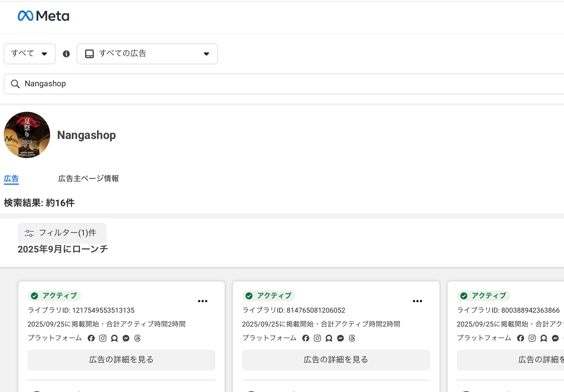Click Threads platform icon on first ad
The image size is (564, 392).
[138, 338]
